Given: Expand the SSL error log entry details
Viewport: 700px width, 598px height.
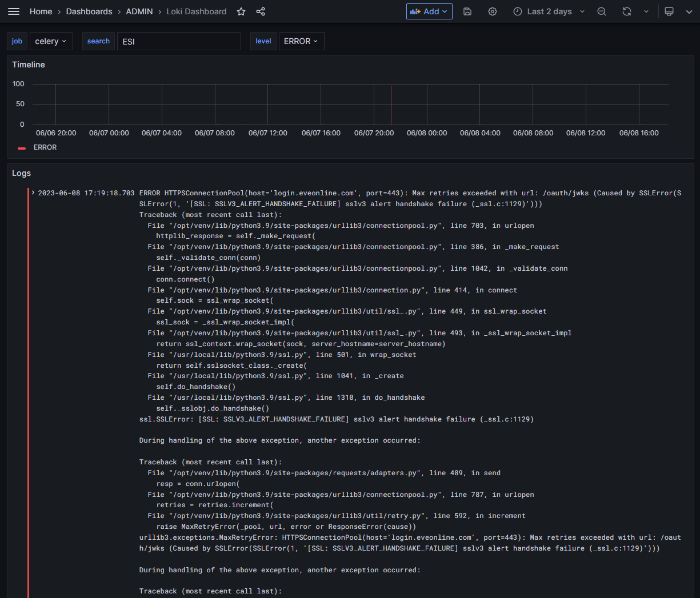Looking at the screenshot, I should (32, 192).
